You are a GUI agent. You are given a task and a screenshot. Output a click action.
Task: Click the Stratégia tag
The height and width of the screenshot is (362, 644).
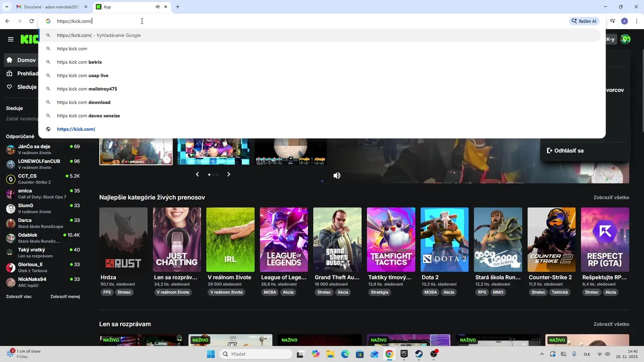379,292
